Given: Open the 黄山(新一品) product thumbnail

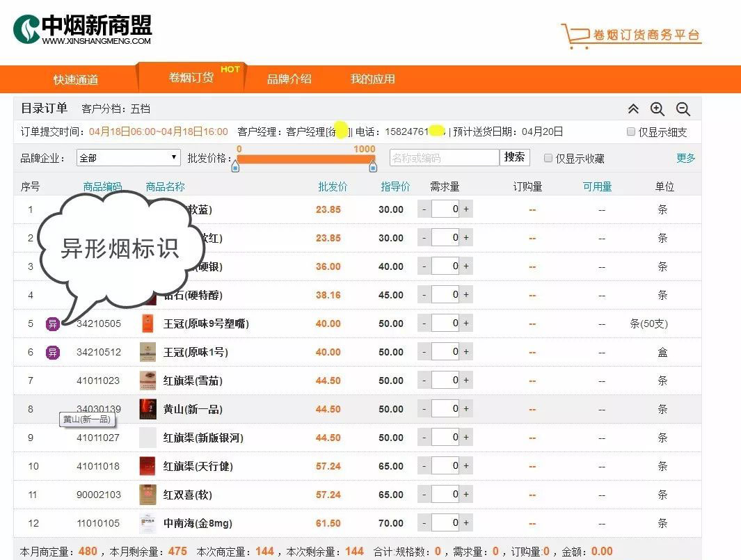Looking at the screenshot, I should click(x=148, y=409).
